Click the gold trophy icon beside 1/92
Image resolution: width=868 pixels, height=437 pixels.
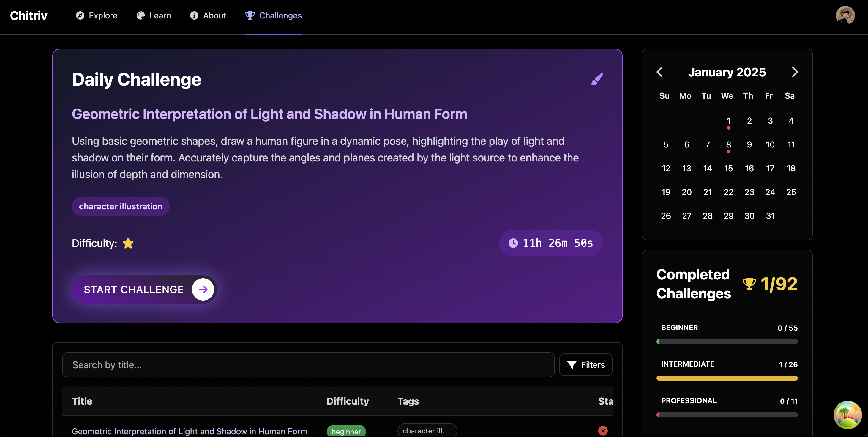pyautogui.click(x=749, y=283)
